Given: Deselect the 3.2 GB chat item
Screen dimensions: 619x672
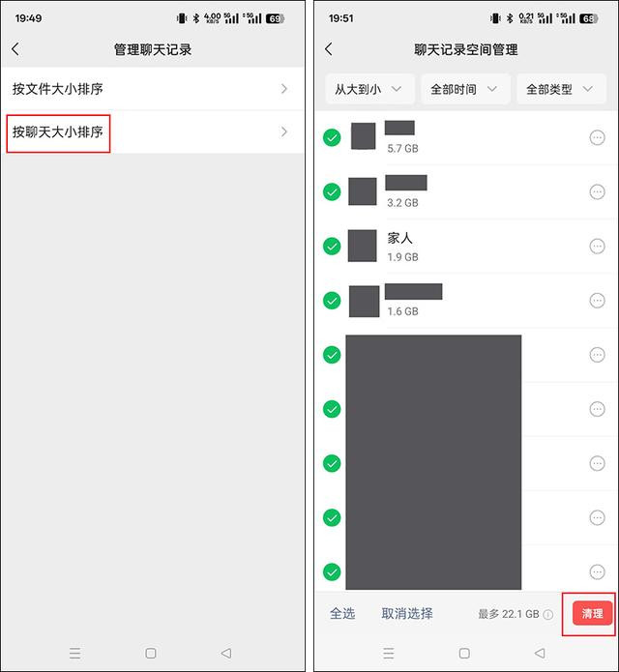Looking at the screenshot, I should (x=332, y=191).
